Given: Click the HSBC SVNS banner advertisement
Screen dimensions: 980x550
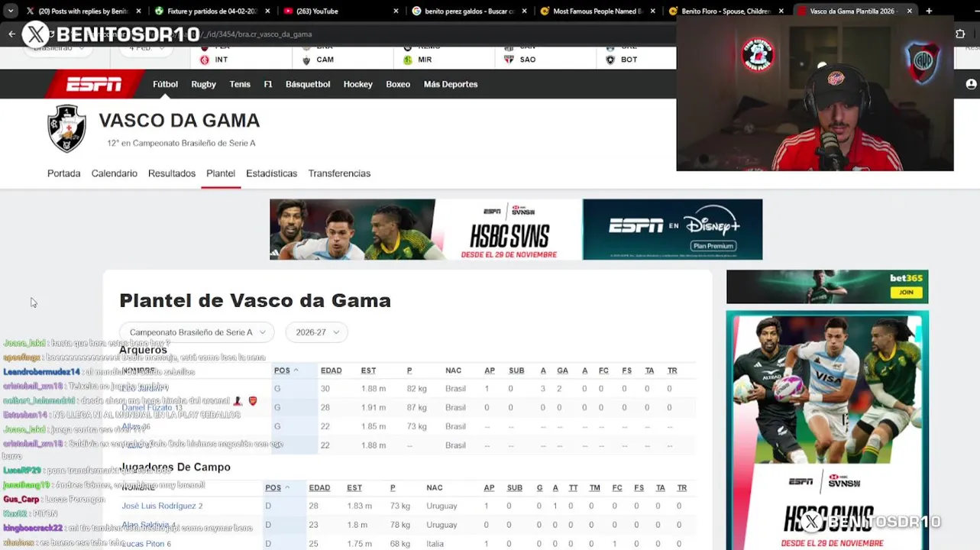Looking at the screenshot, I should (x=426, y=229).
